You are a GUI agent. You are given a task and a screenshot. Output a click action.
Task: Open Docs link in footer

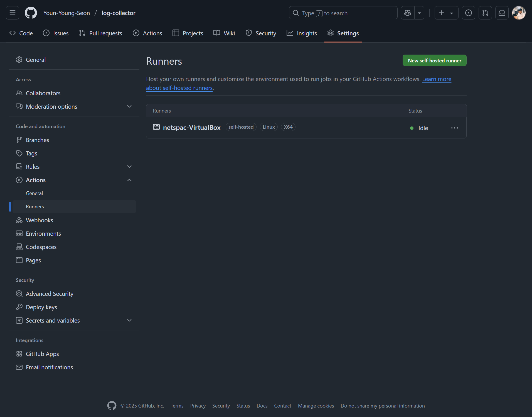[x=262, y=406]
